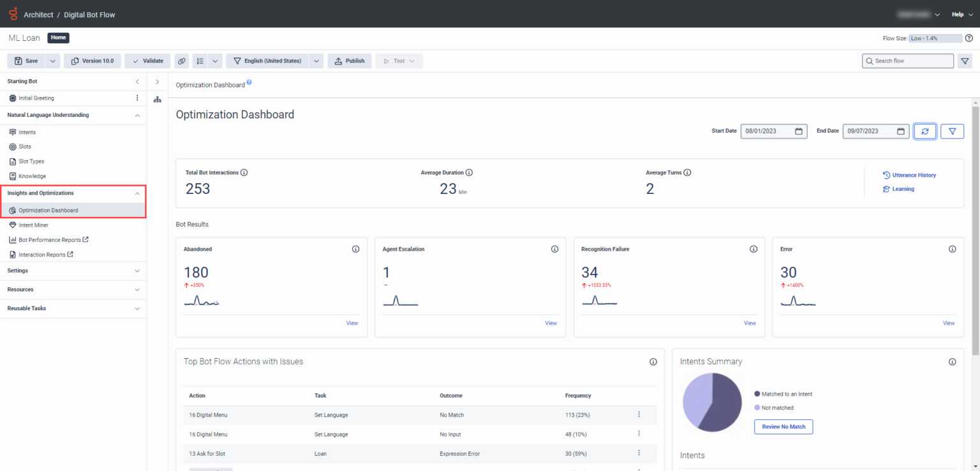Click Review No Match button
The height and width of the screenshot is (471, 980).
point(783,426)
